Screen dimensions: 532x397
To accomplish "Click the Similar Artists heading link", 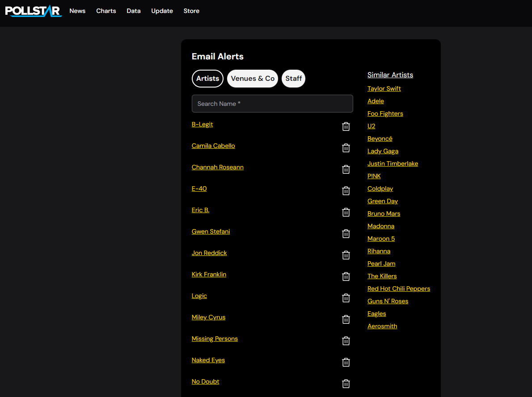I will coord(390,75).
